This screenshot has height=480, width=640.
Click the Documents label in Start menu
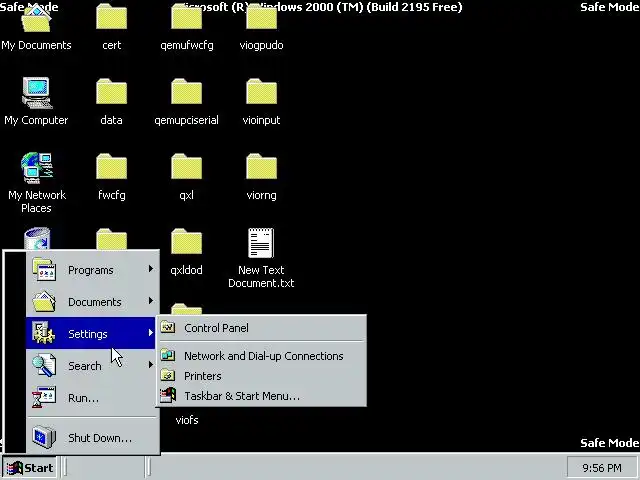click(95, 302)
